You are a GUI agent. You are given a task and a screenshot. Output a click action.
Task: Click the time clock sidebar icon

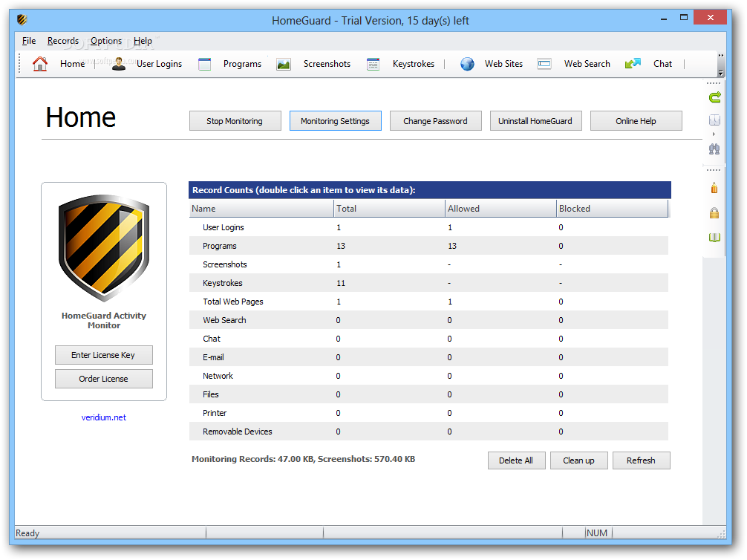pos(714,120)
